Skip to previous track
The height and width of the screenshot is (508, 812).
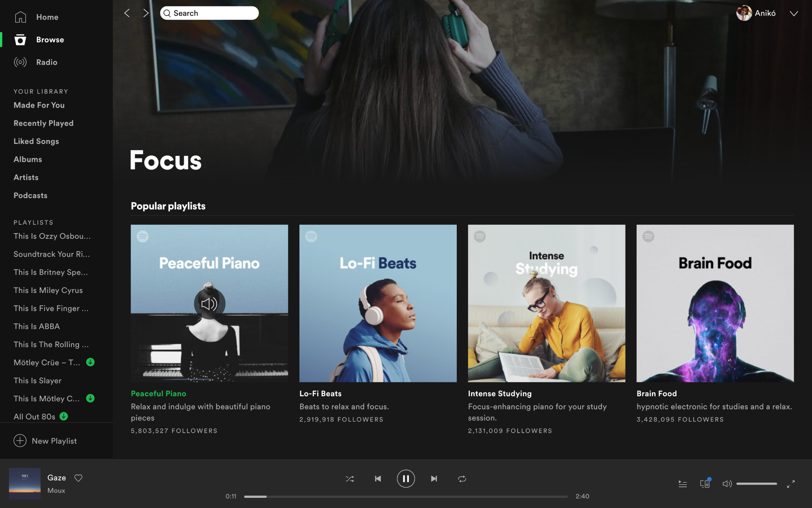[x=378, y=479]
